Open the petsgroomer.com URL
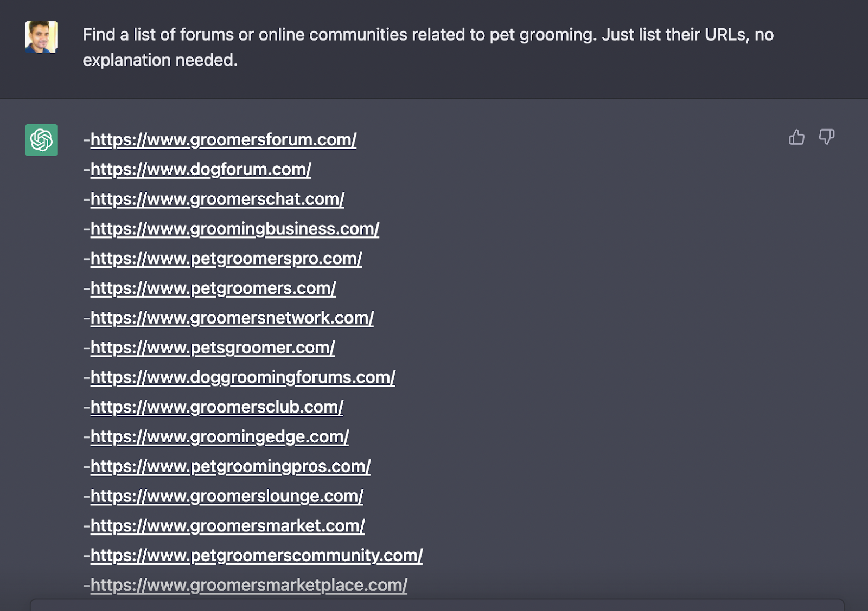 [x=212, y=348]
